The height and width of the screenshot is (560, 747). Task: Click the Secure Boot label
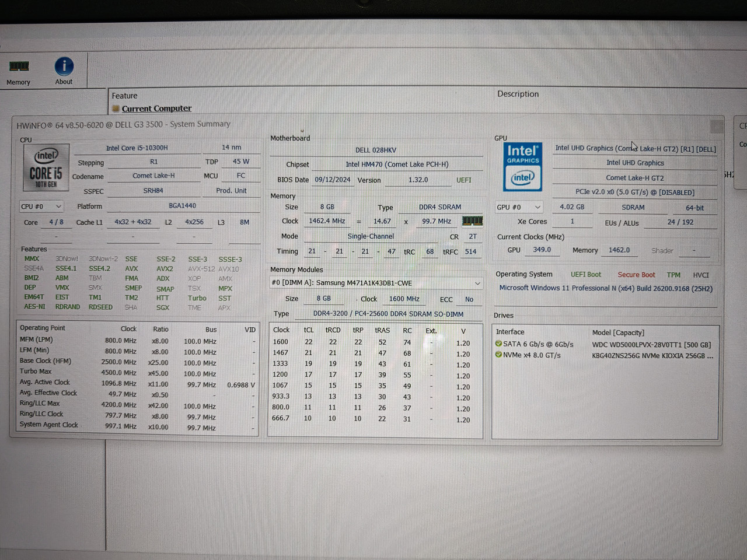[x=636, y=275]
